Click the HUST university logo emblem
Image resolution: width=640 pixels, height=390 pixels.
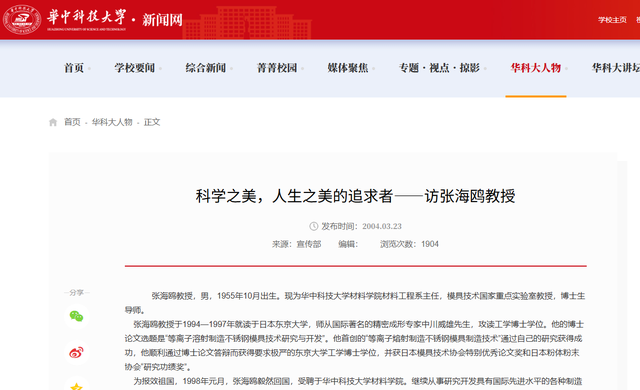coord(22,19)
